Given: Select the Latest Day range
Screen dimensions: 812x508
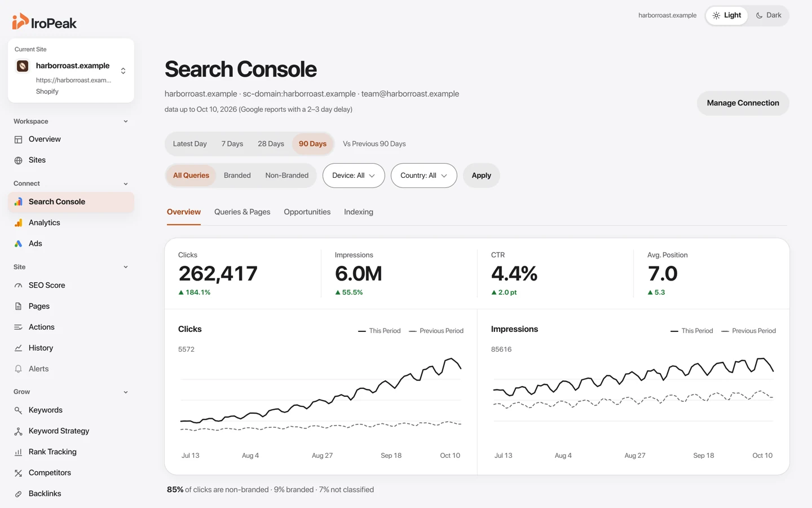Looking at the screenshot, I should click(x=190, y=144).
